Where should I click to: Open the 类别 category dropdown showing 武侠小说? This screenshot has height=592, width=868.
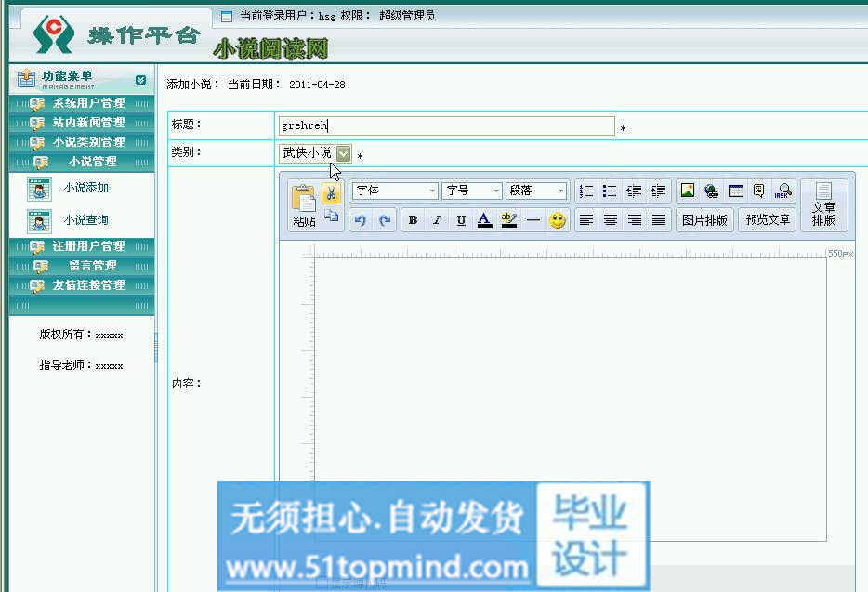(315, 152)
